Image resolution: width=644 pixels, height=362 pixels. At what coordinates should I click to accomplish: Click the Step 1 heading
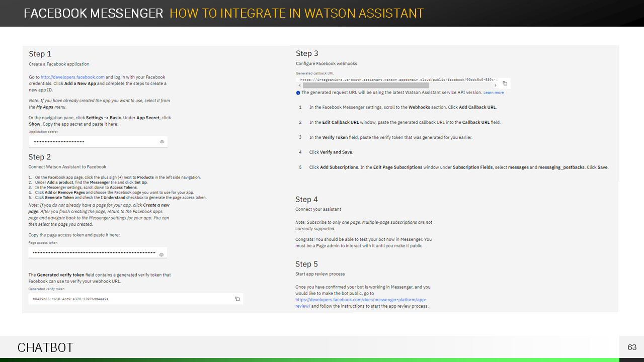pos(40,54)
